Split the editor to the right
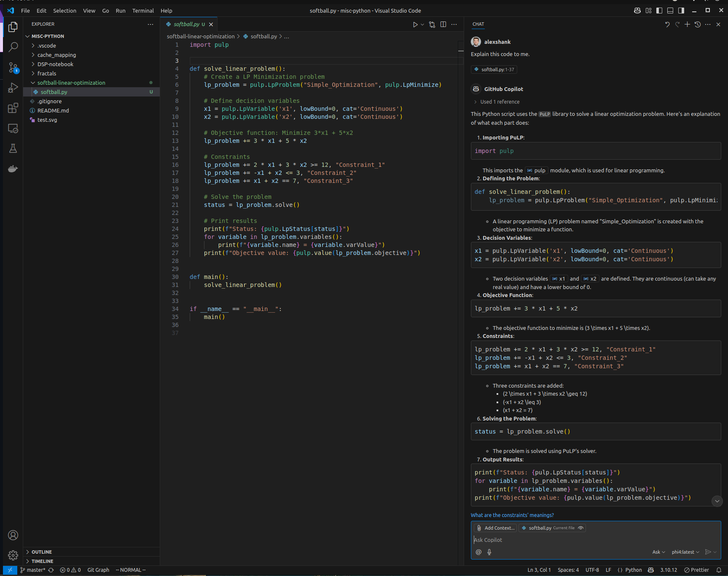The width and height of the screenshot is (728, 576). 443,24
